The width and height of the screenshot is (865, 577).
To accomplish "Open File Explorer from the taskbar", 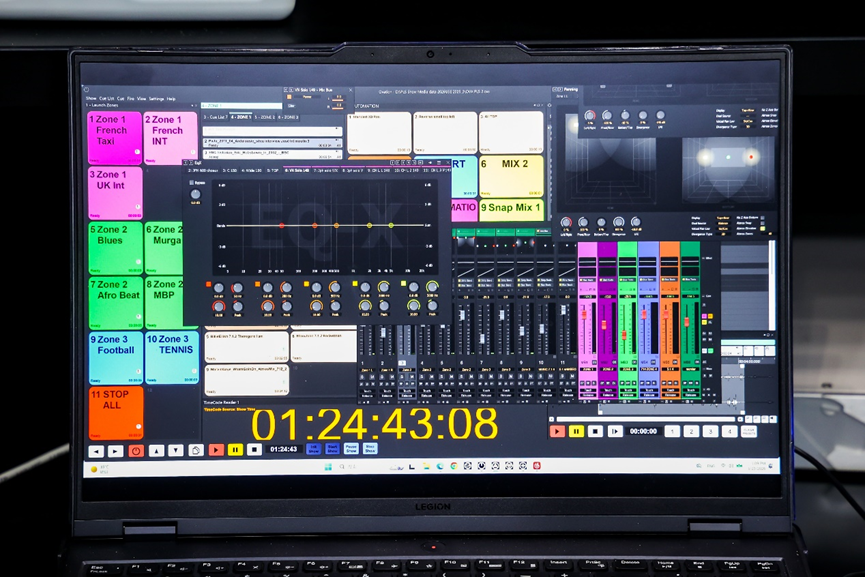I will tap(426, 466).
